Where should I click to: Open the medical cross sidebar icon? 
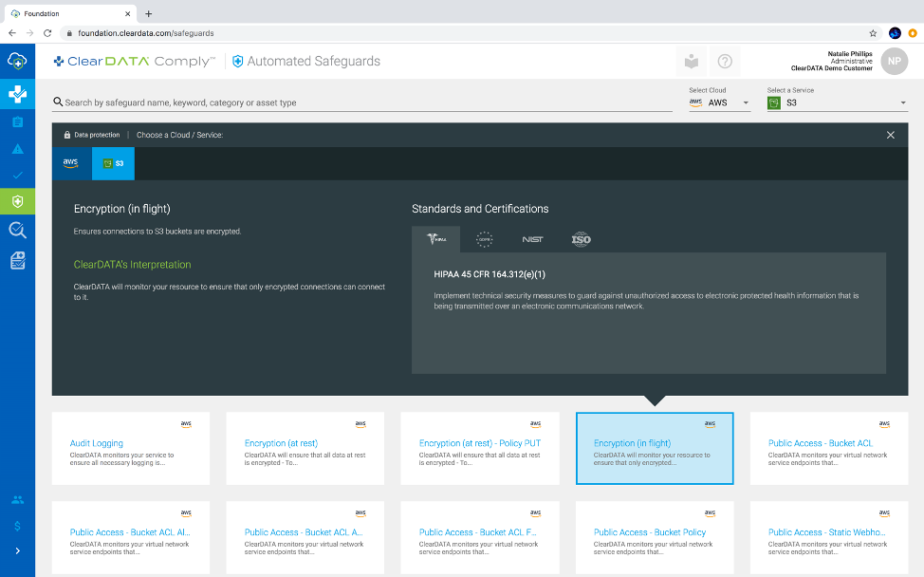17,94
